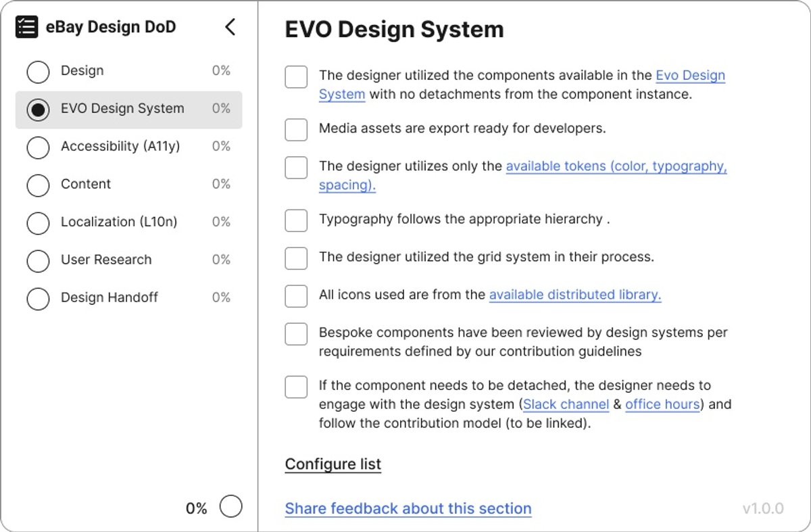This screenshot has width=811, height=532.
Task: Open the User Research section
Action: (128, 260)
